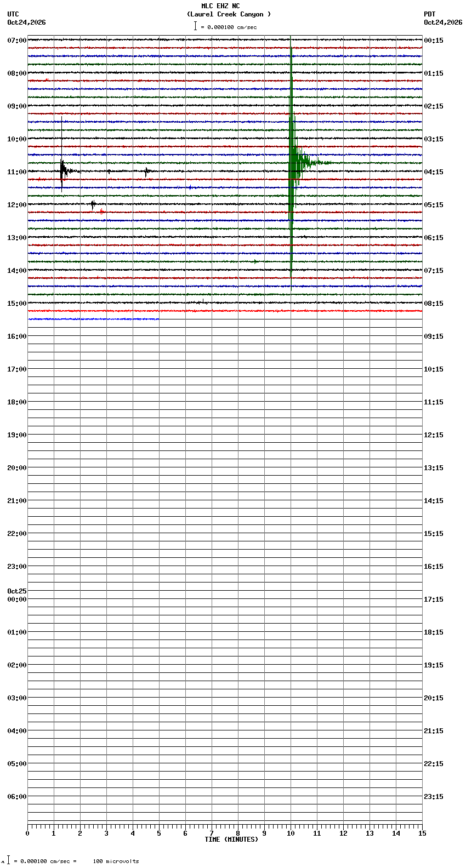
Task: Click the 15:00 UTC row label
Action: pos(17,304)
